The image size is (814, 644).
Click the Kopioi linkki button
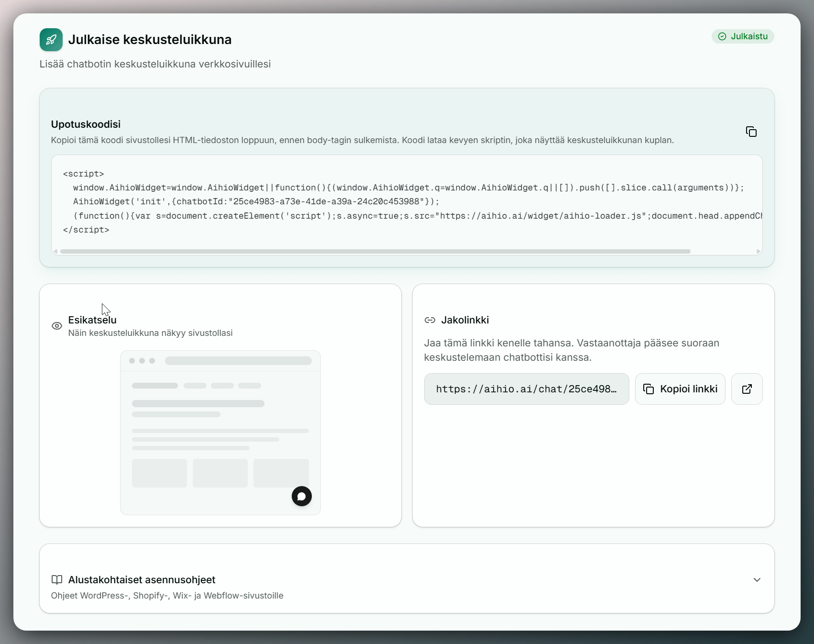point(680,389)
